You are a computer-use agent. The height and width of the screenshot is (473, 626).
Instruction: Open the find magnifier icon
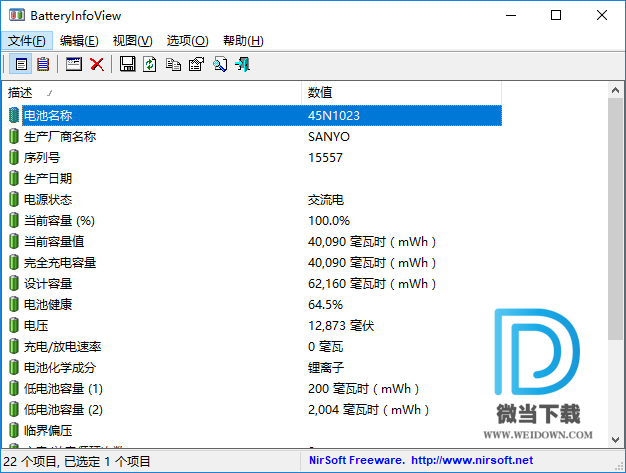click(220, 64)
